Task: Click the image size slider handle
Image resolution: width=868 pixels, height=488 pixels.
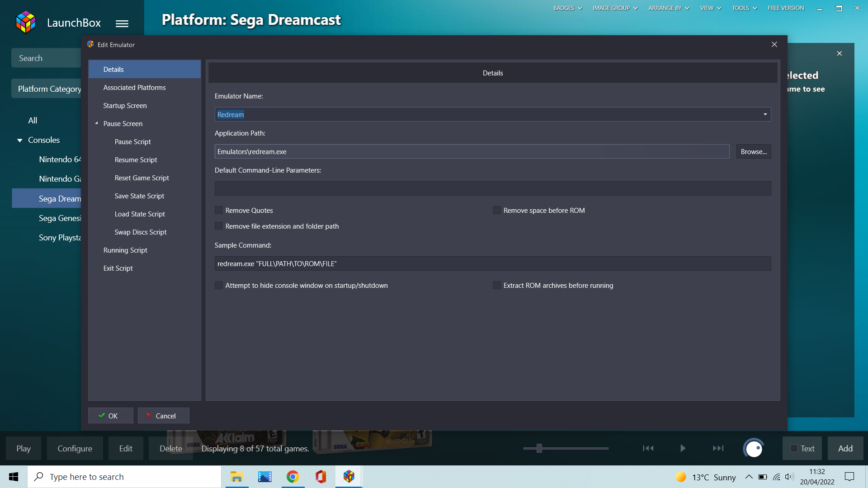Action: click(539, 448)
